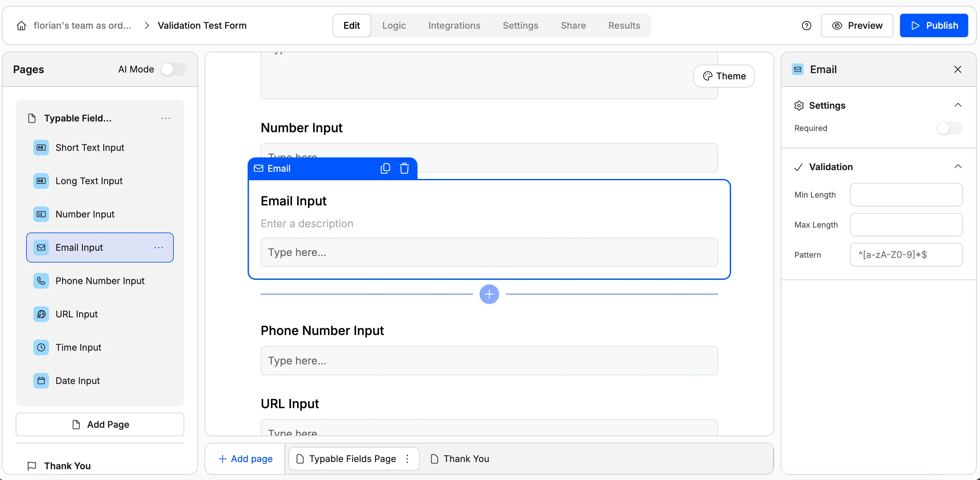Click the Phone Number Input phone icon
The height and width of the screenshot is (480, 980).
point(41,281)
